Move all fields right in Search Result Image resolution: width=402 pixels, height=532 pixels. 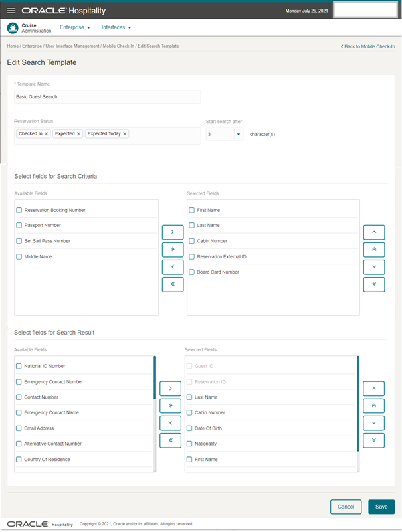pos(171,406)
